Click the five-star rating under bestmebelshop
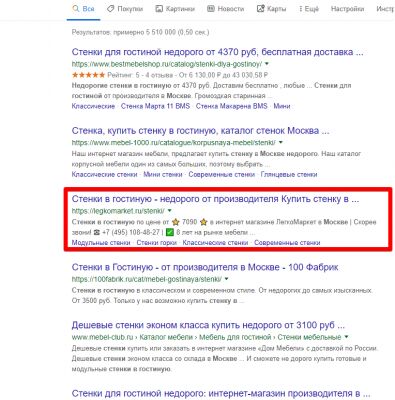 pos(88,75)
